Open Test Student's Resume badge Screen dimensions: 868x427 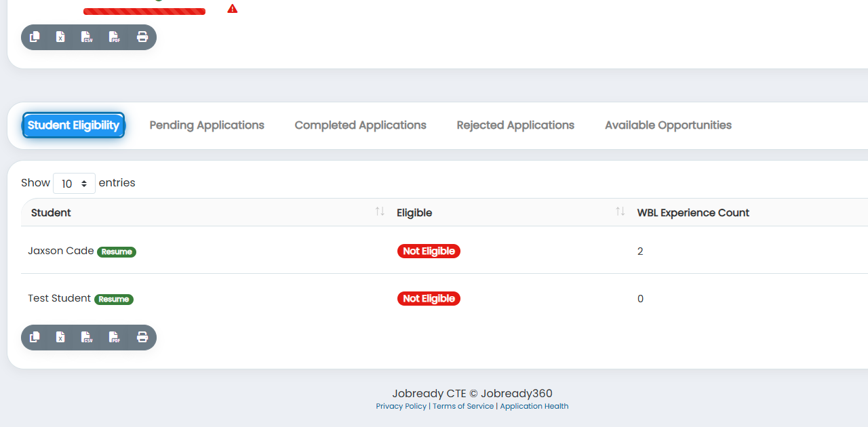(114, 299)
